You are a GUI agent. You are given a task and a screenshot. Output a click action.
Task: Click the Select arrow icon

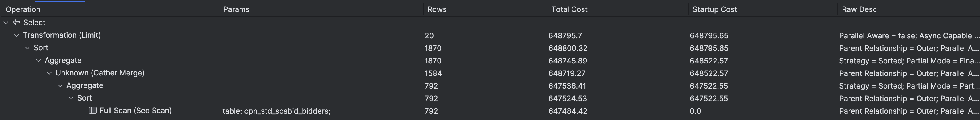pos(16,22)
